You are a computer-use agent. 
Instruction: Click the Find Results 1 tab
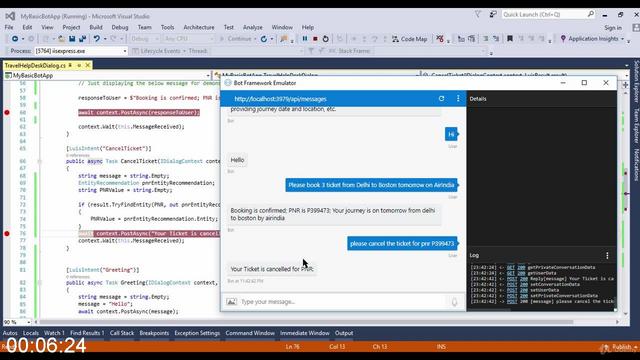[x=87, y=333]
